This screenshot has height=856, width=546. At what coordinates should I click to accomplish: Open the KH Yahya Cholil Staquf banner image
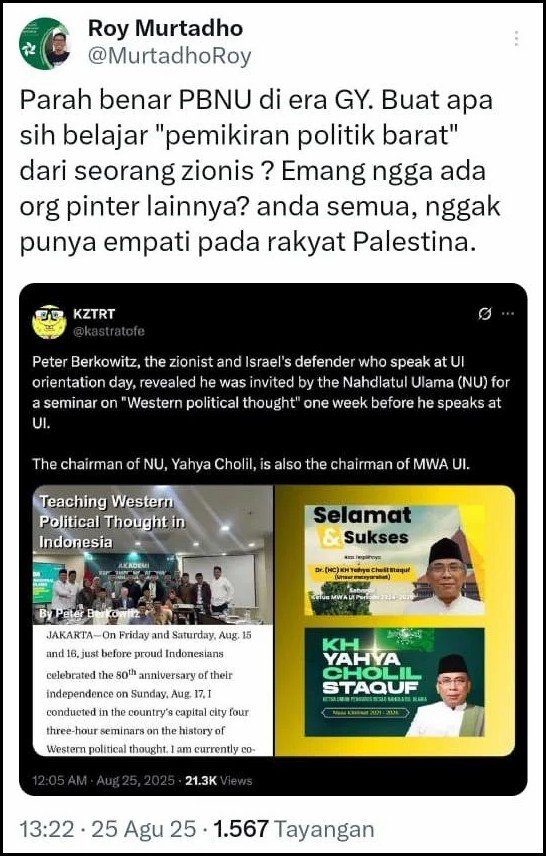tap(395, 682)
